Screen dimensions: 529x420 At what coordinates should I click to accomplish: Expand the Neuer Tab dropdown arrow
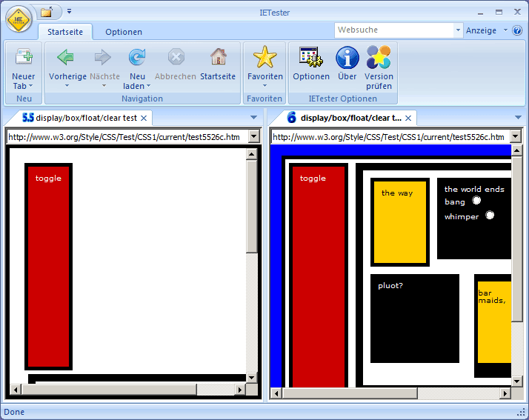(30, 86)
